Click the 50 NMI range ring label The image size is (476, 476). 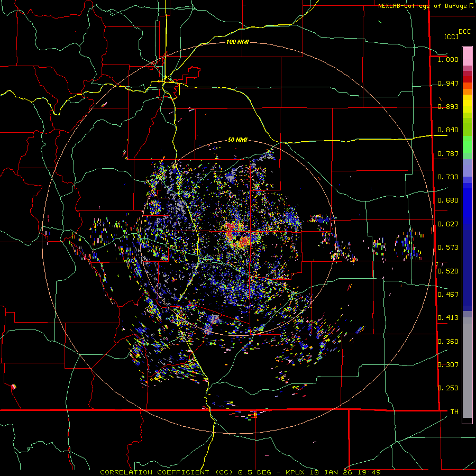[x=237, y=140]
